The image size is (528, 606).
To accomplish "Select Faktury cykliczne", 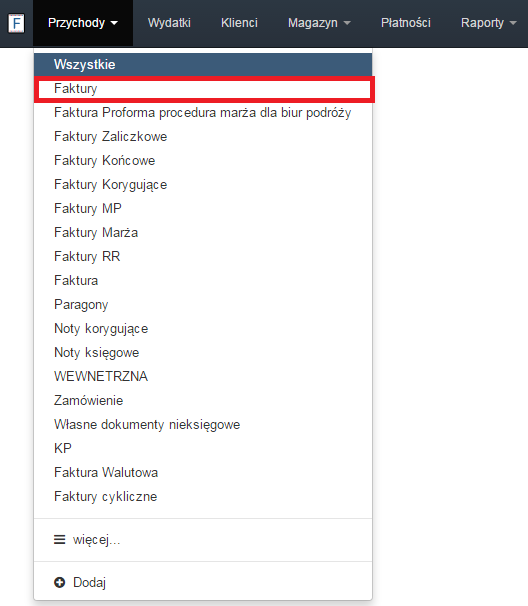I will coord(203,496).
